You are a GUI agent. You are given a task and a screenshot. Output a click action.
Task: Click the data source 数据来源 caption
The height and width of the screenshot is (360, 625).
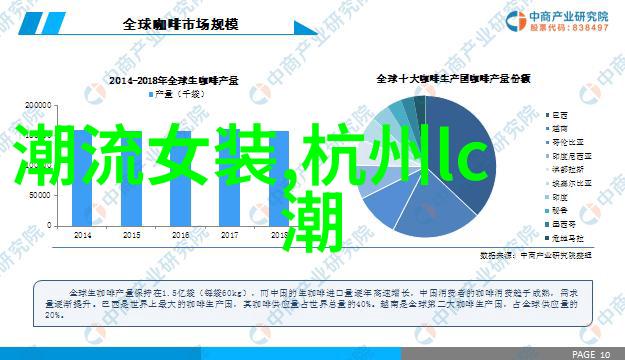click(x=536, y=255)
